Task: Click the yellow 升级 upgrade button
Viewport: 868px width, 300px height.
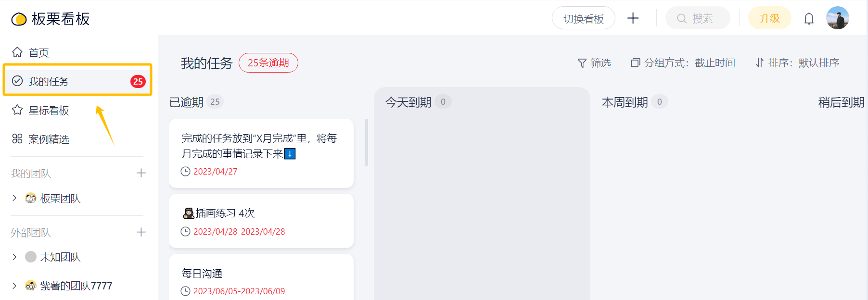Action: pos(769,18)
